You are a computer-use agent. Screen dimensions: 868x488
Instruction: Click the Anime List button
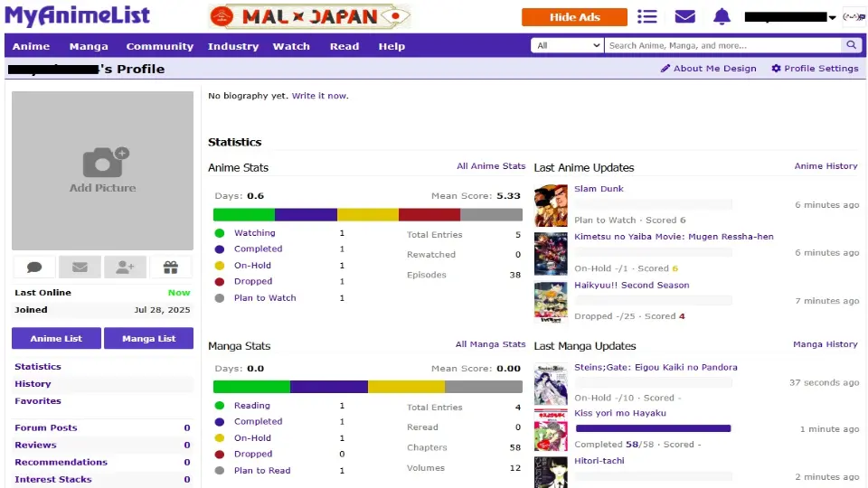point(56,338)
